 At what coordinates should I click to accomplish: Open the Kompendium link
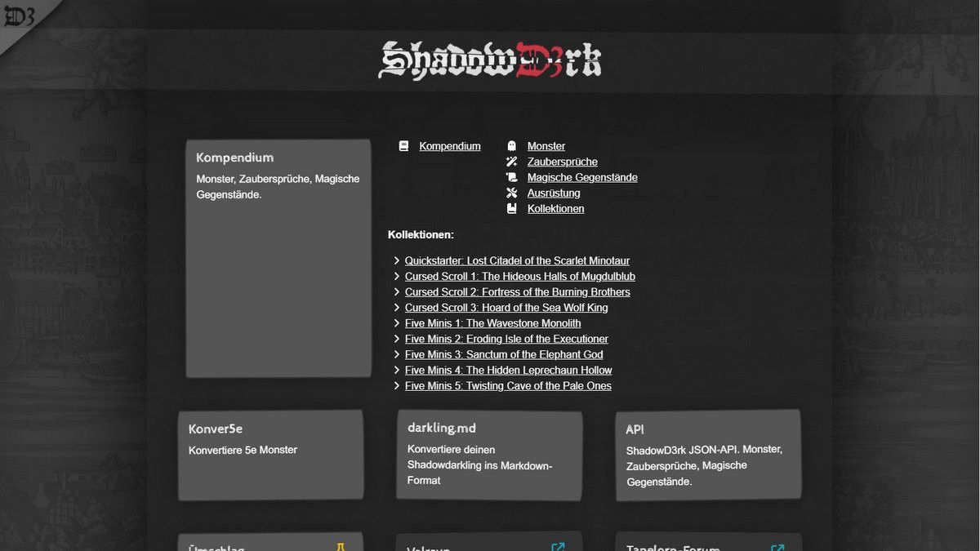point(449,145)
